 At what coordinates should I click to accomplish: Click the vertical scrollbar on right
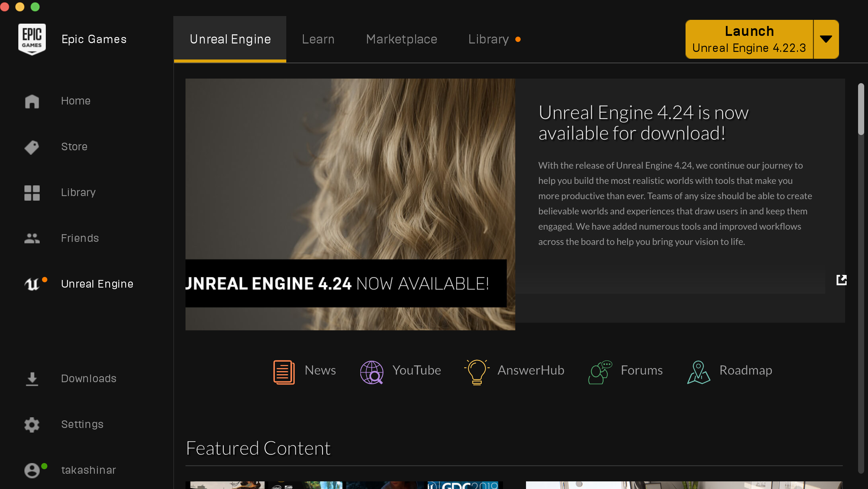click(x=861, y=109)
